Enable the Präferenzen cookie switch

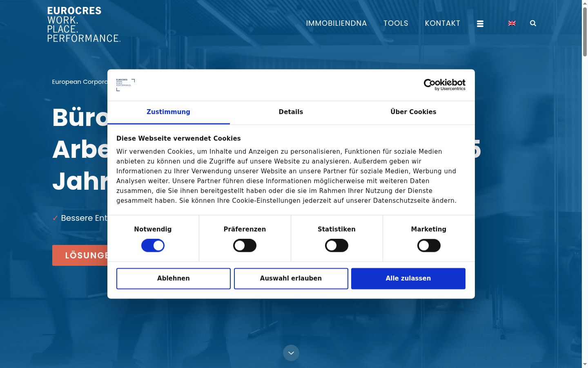[x=245, y=245]
